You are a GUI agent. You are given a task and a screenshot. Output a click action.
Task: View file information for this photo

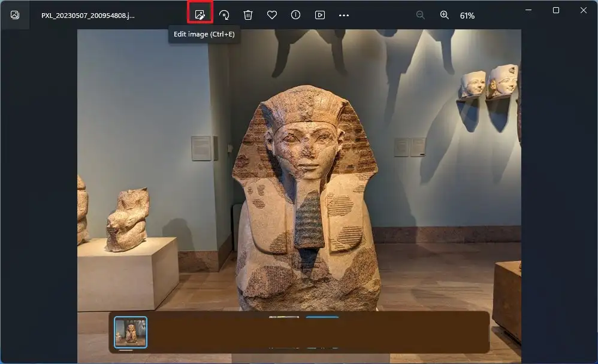click(x=295, y=15)
